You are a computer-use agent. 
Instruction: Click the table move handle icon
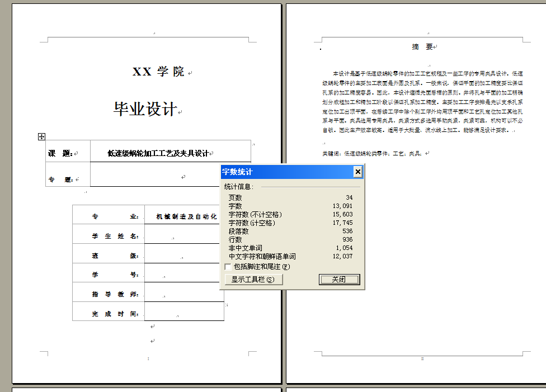pos(41,136)
